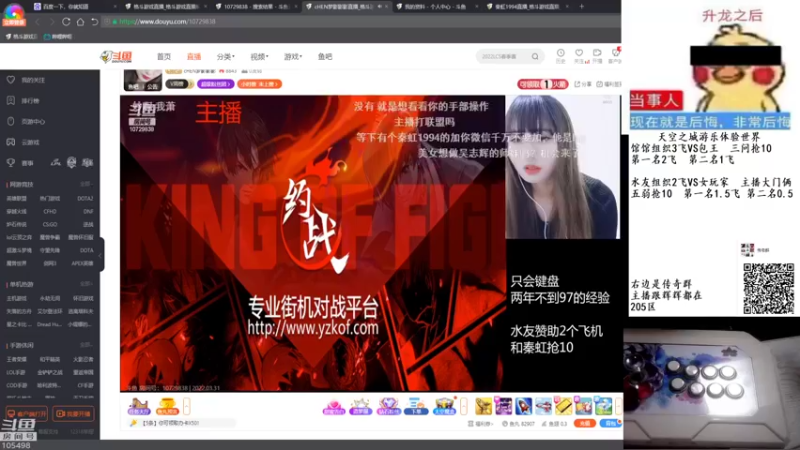Go to browser home page icon
Screen dimensions: 800x450
[x=81, y=22]
